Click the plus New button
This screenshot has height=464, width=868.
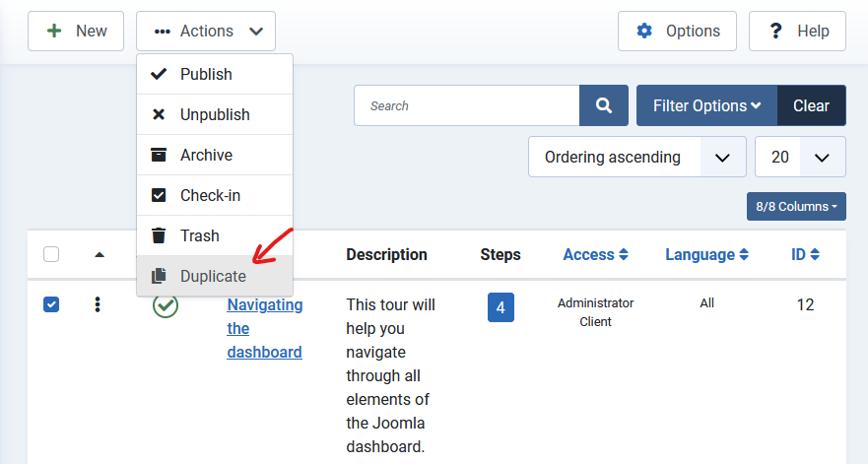76,32
